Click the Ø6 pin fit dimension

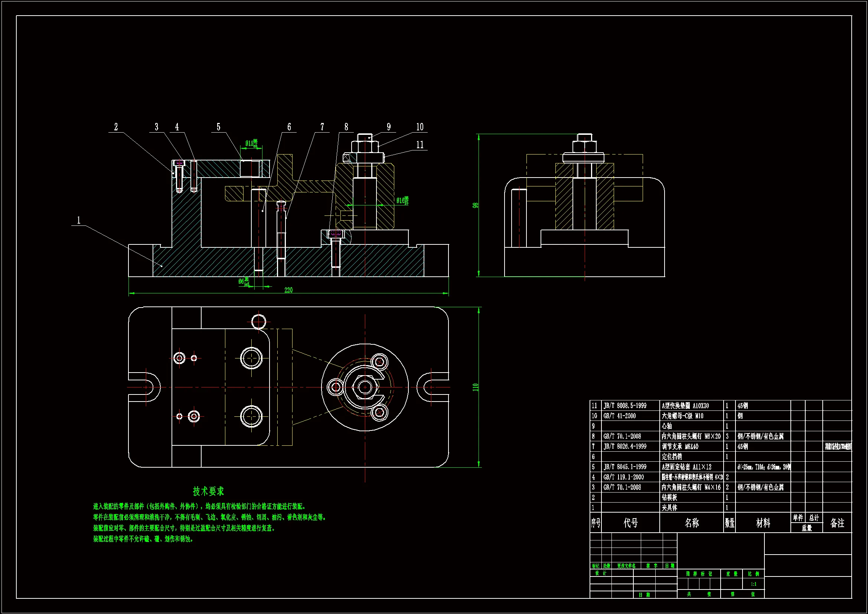pyautogui.click(x=244, y=282)
